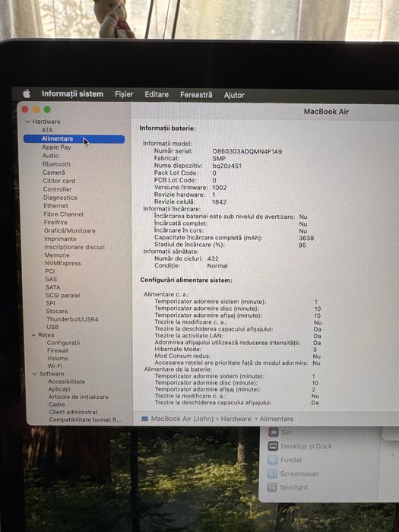Click the Condiție value Normal
Viewport: 399px width, 532px height.
tap(217, 266)
